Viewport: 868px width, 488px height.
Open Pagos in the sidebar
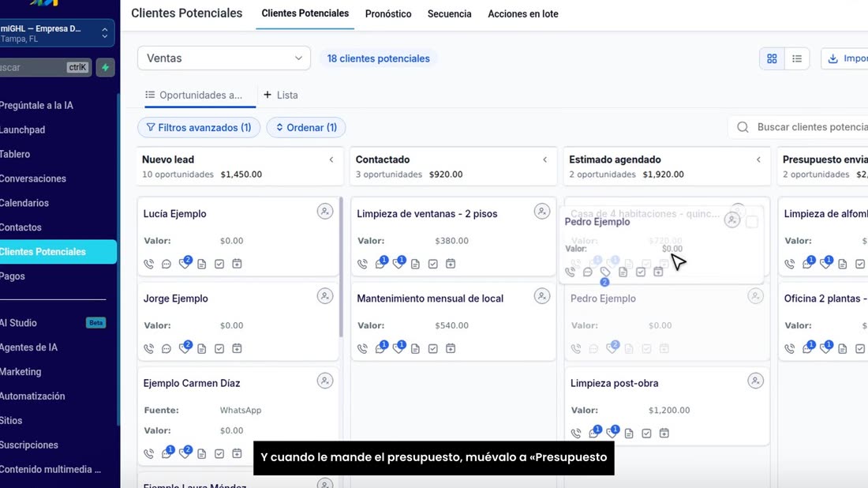point(13,276)
